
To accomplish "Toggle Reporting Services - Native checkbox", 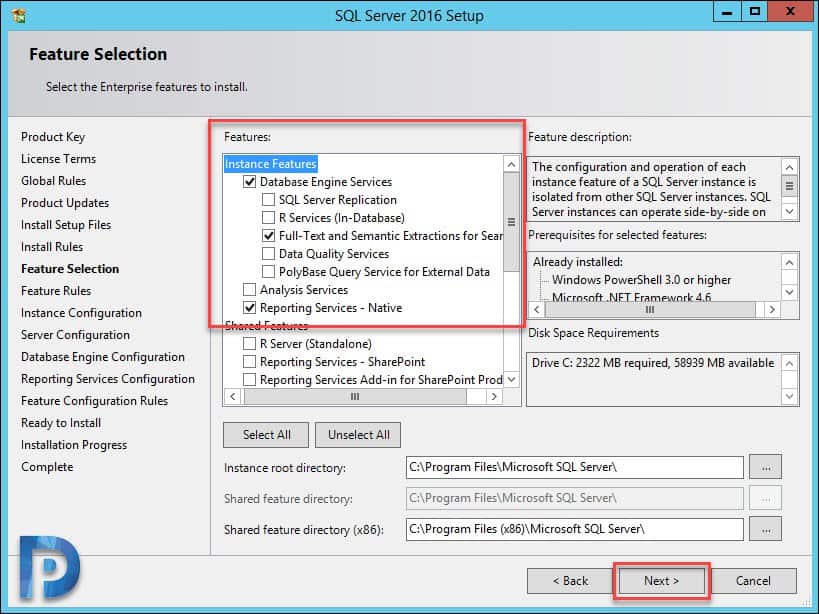I will 250,308.
